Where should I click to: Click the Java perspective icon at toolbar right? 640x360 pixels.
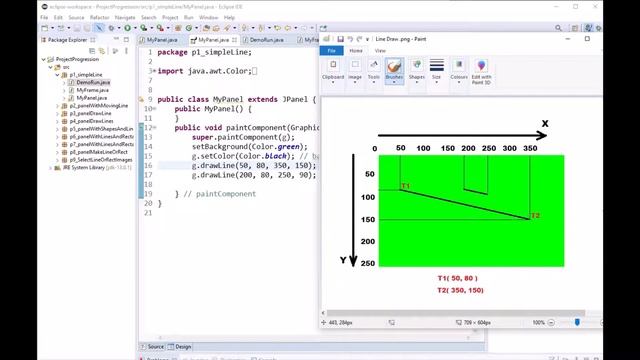click(x=588, y=28)
